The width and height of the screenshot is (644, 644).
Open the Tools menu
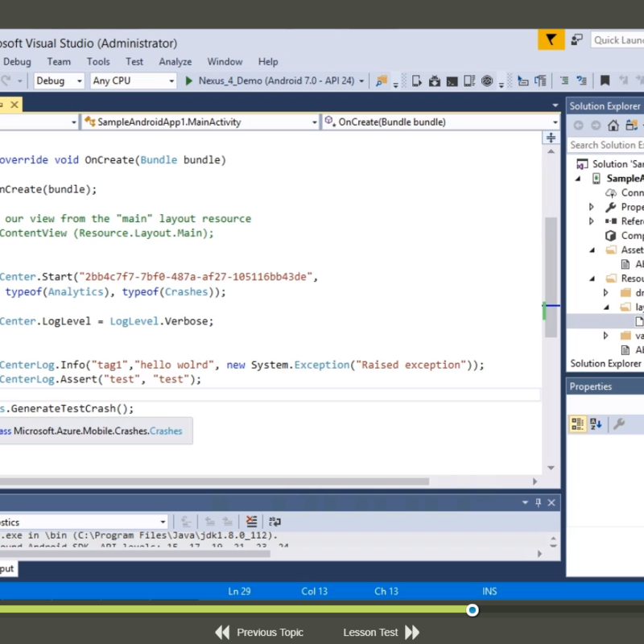(x=98, y=62)
